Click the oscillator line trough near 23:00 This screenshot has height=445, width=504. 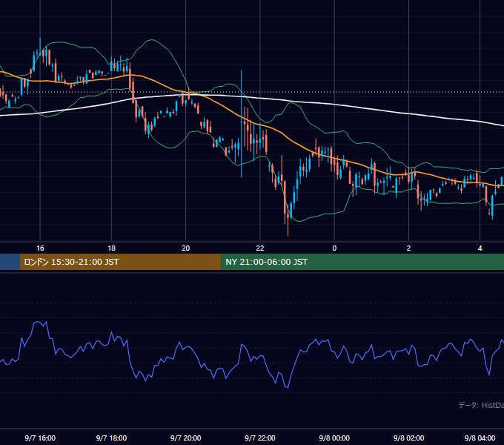pos(287,387)
